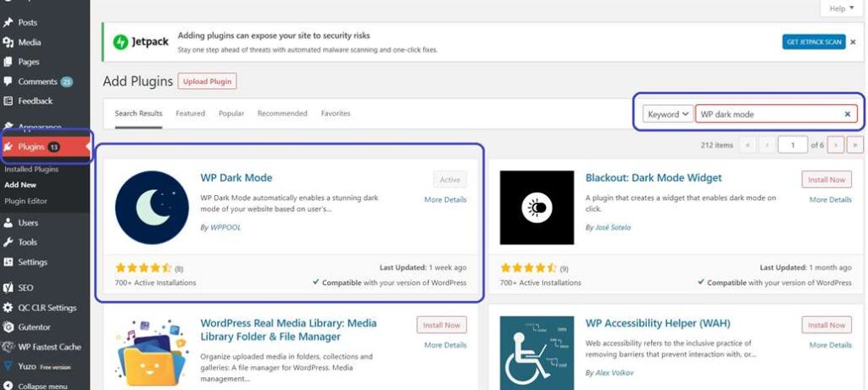The height and width of the screenshot is (390, 868).
Task: View More Details for Blackout plugin
Action: (x=831, y=199)
